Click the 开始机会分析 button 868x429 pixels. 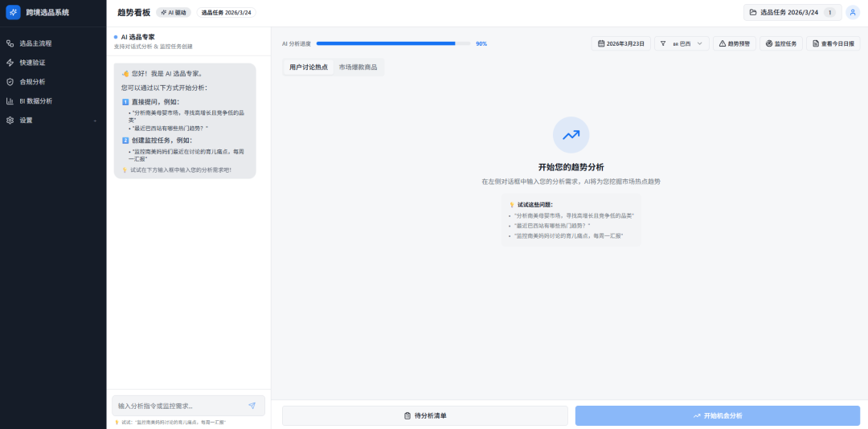[x=718, y=415]
